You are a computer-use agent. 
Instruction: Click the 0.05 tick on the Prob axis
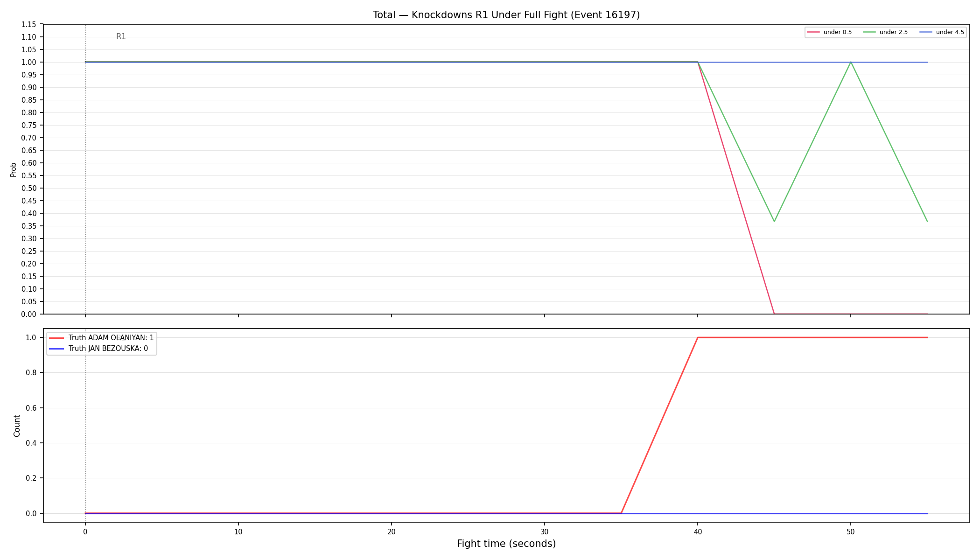pyautogui.click(x=29, y=301)
